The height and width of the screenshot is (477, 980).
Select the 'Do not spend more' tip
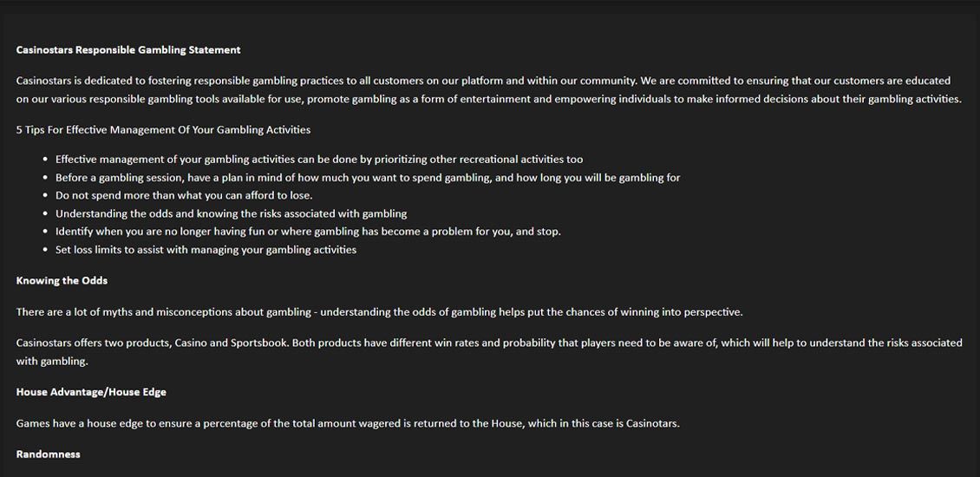tap(184, 195)
